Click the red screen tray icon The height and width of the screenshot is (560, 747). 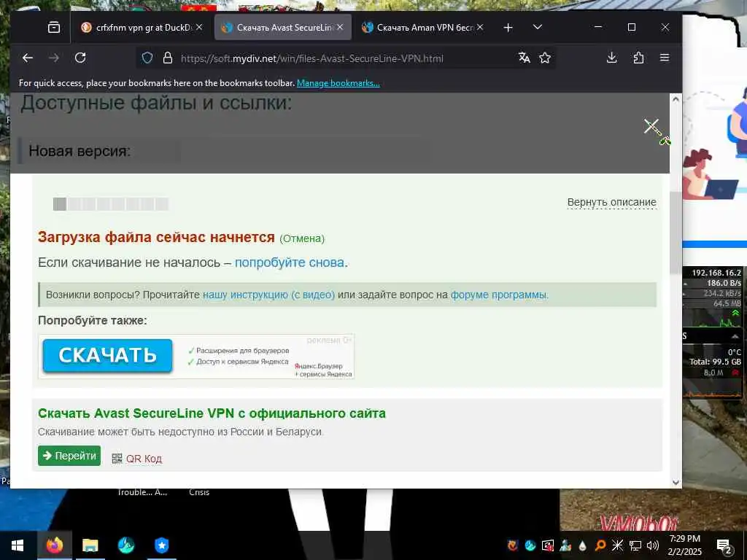[x=548, y=545]
